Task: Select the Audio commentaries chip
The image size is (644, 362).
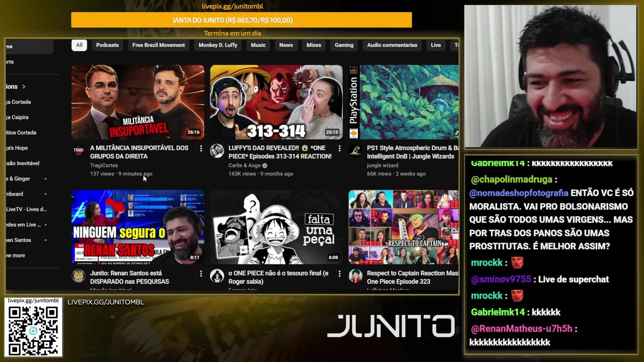Action: (x=392, y=45)
